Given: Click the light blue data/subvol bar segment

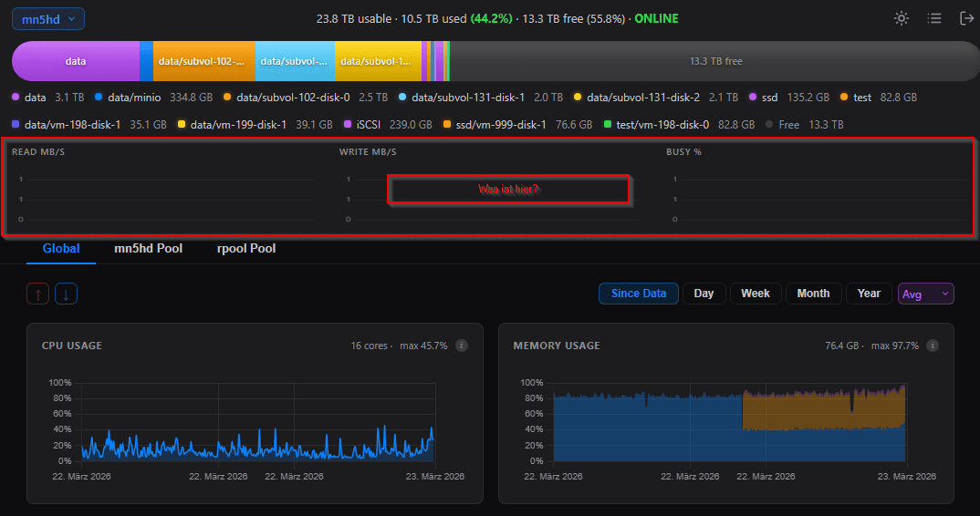Looking at the screenshot, I should pyautogui.click(x=295, y=61).
